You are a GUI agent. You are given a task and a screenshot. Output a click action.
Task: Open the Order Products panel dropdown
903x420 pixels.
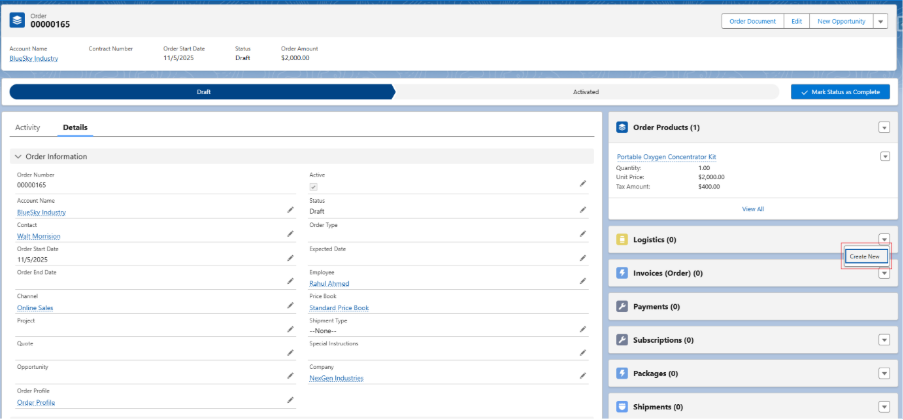click(884, 127)
